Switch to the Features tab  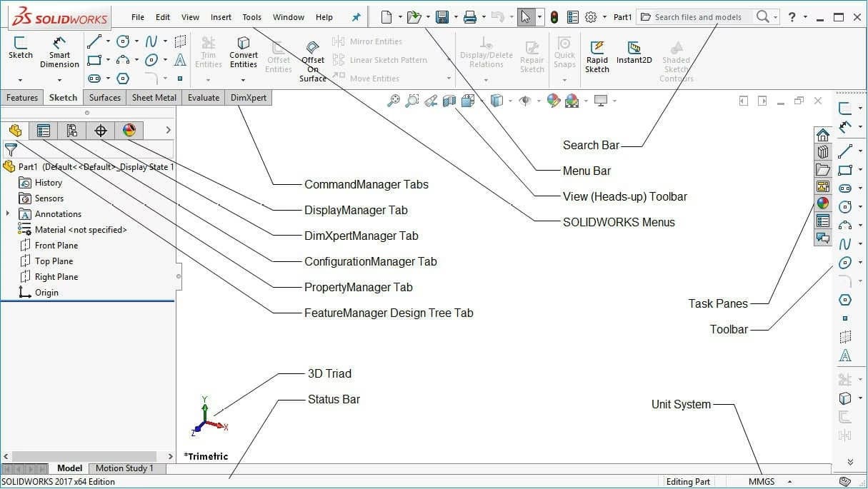click(22, 98)
